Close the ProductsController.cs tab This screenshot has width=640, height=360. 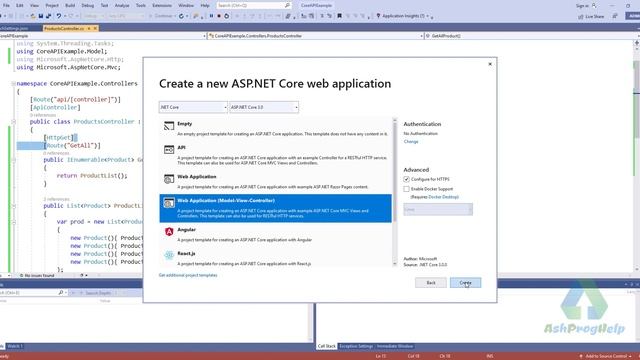tap(95, 28)
